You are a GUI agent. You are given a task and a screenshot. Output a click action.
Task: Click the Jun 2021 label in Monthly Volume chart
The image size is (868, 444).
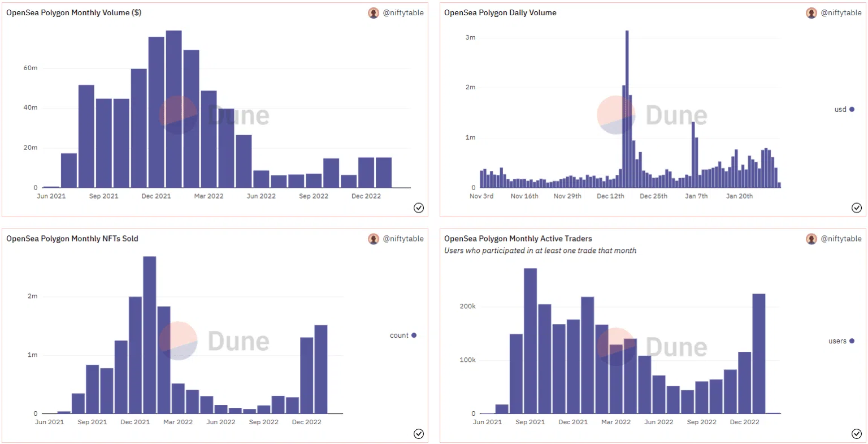(51, 196)
